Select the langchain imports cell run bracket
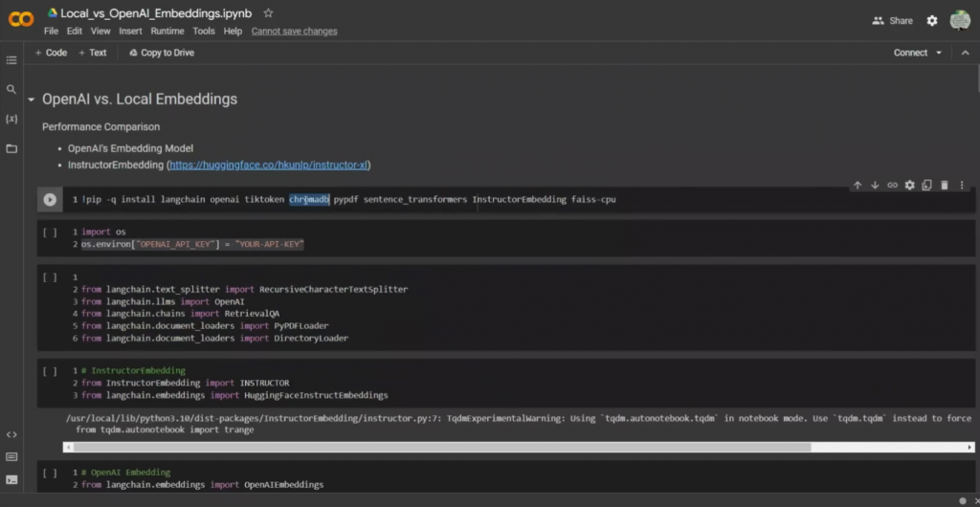Screen dimensions: 980x507 [x=50, y=277]
